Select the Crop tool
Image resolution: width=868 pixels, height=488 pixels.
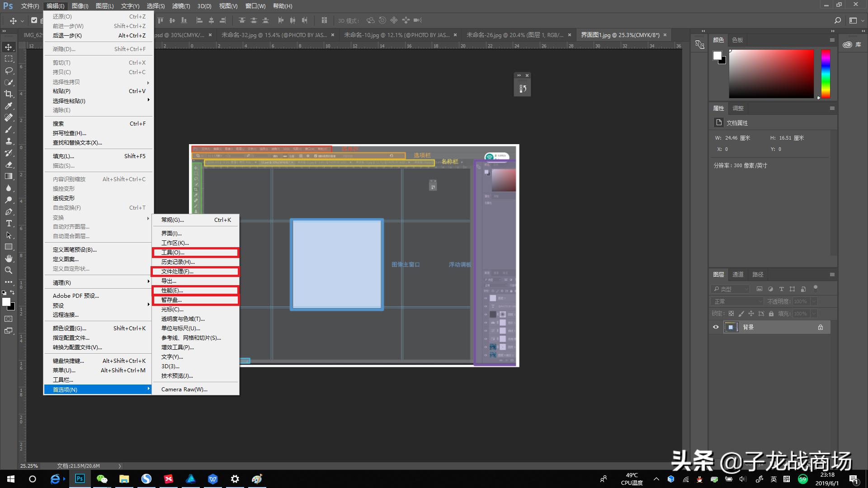click(9, 94)
